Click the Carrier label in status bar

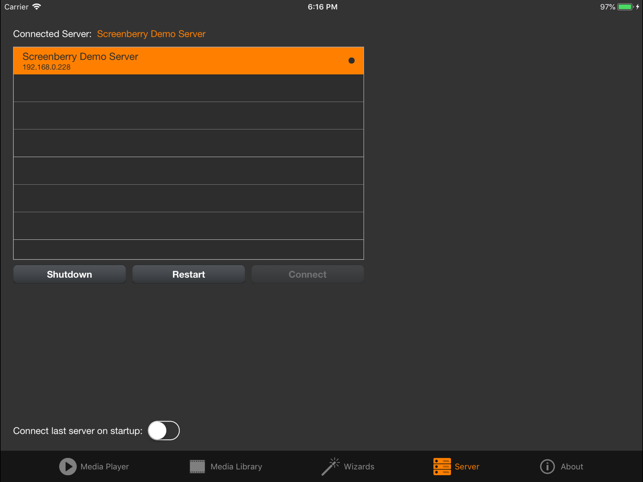[x=16, y=7]
